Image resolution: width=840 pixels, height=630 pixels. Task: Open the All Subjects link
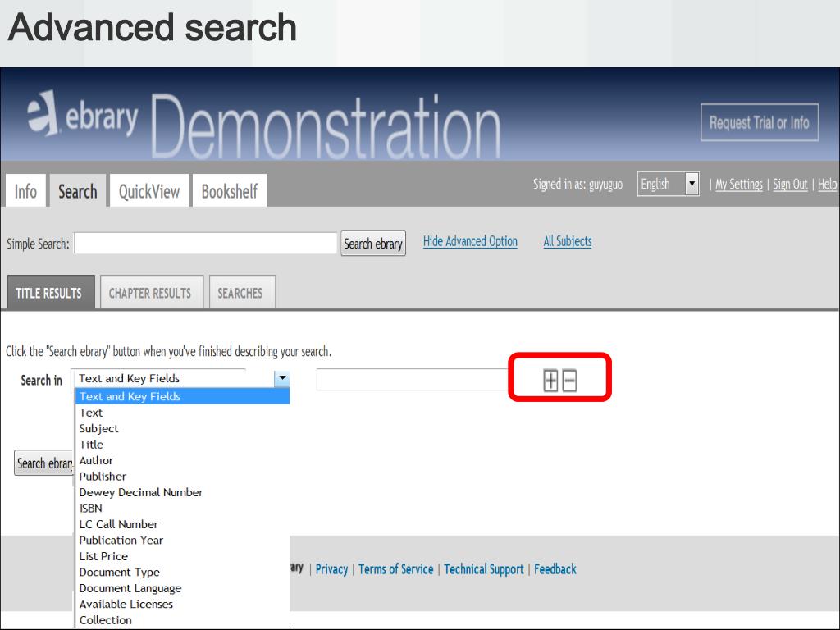(568, 242)
